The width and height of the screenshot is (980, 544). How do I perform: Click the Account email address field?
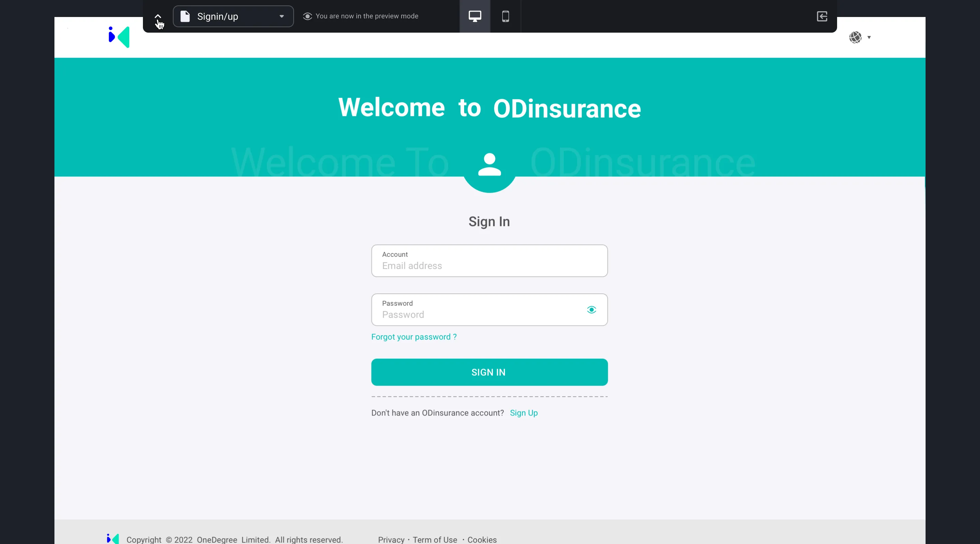(x=489, y=265)
